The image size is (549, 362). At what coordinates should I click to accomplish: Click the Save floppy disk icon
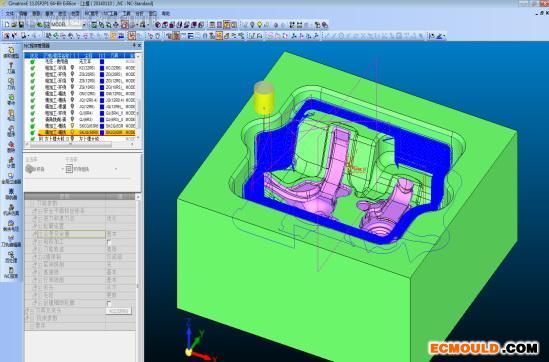[21, 25]
